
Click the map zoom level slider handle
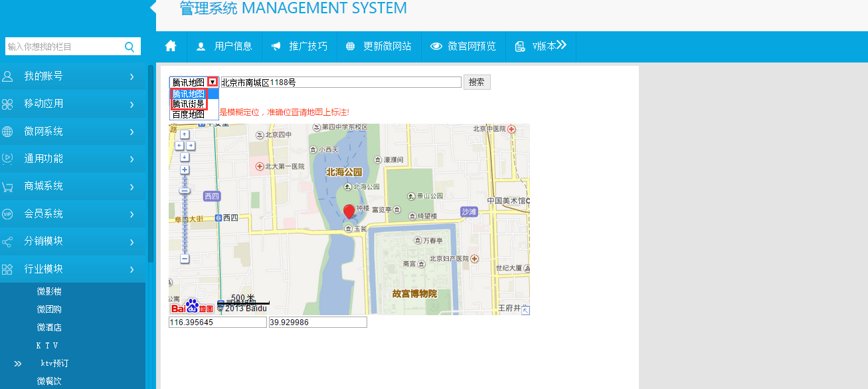[185, 191]
